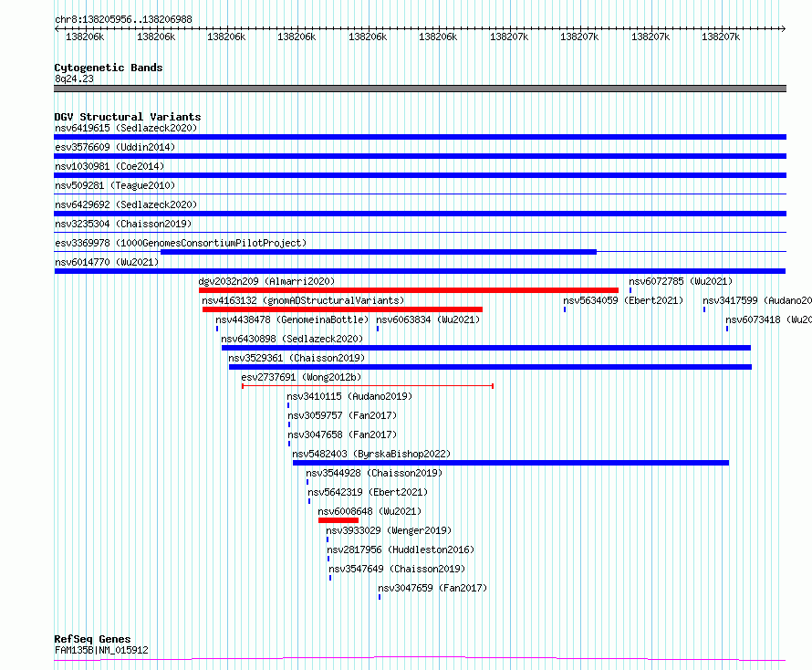Viewport: 812px width, 670px height.
Task: Click the chr8:138205956..138206988 coordinate text
Action: click(x=123, y=19)
